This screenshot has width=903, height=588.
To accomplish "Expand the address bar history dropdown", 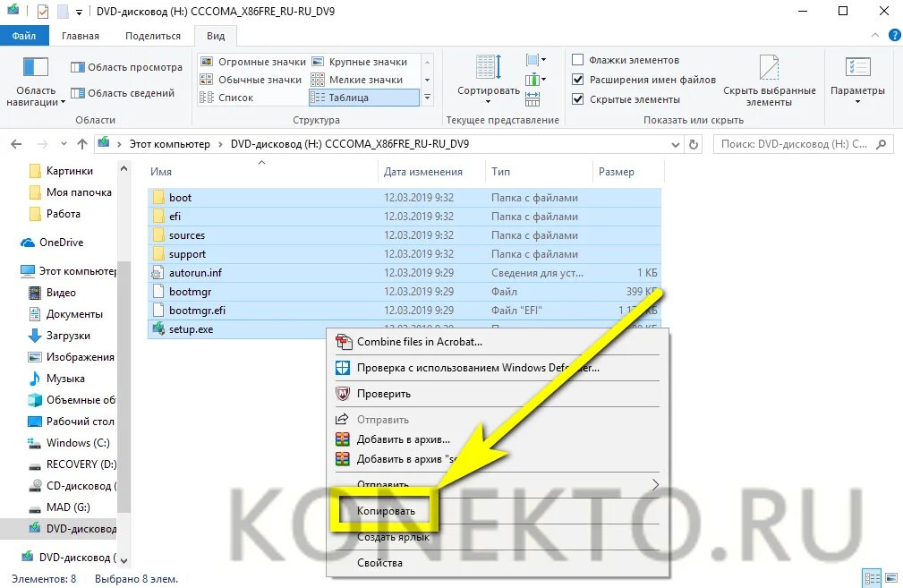I will [676, 145].
